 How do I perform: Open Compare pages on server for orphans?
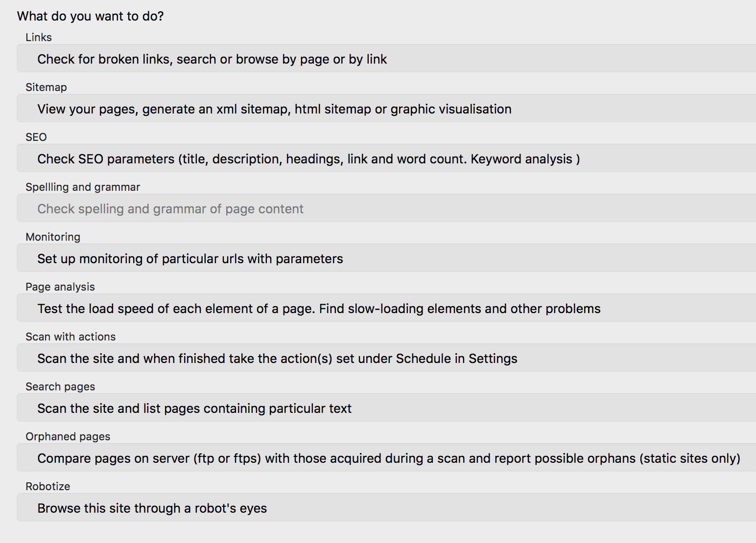(x=386, y=458)
